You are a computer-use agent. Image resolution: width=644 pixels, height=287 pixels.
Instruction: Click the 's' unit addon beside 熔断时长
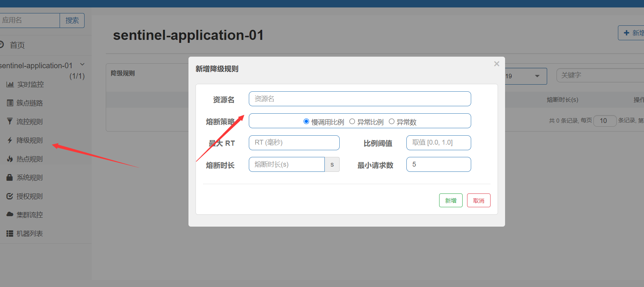(x=332, y=164)
